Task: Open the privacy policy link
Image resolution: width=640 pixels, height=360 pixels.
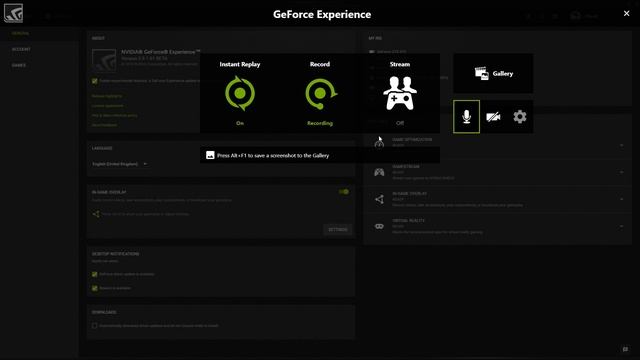Action: coord(115,116)
